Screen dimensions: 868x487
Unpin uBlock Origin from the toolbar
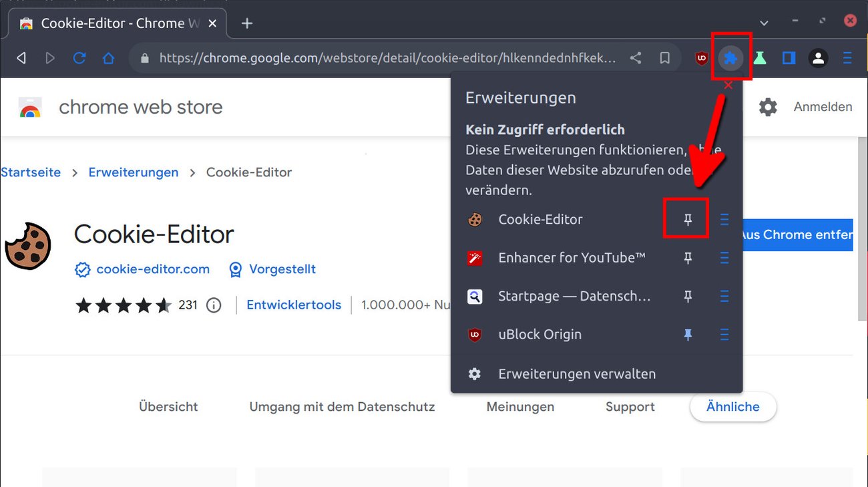[x=687, y=334]
